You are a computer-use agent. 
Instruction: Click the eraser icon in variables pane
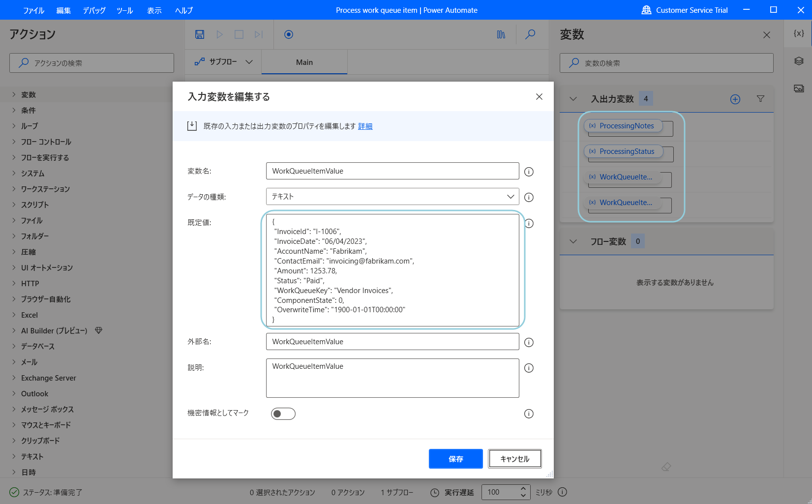[x=666, y=467]
